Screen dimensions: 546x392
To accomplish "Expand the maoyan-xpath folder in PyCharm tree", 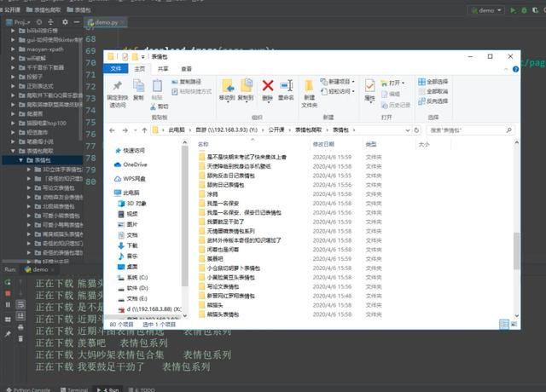I will 13,49.
